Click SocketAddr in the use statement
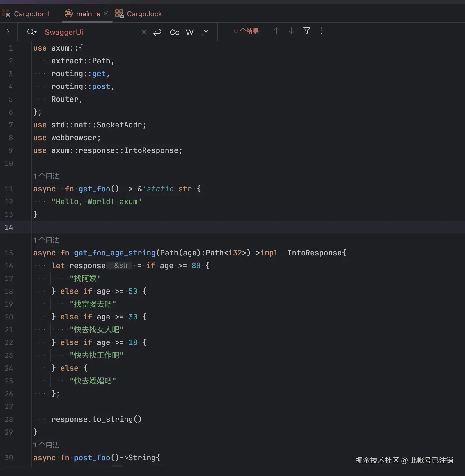Screen dimensions: 465x476 coord(119,125)
